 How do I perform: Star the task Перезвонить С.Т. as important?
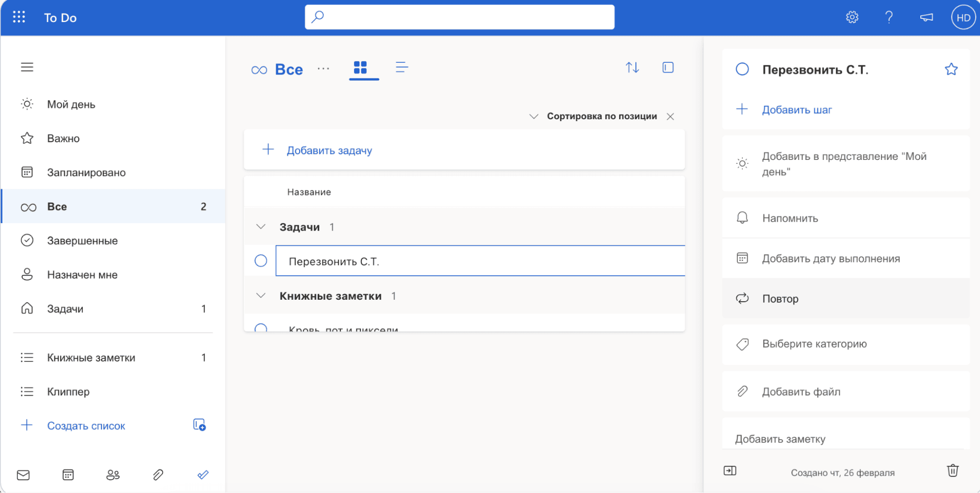951,69
